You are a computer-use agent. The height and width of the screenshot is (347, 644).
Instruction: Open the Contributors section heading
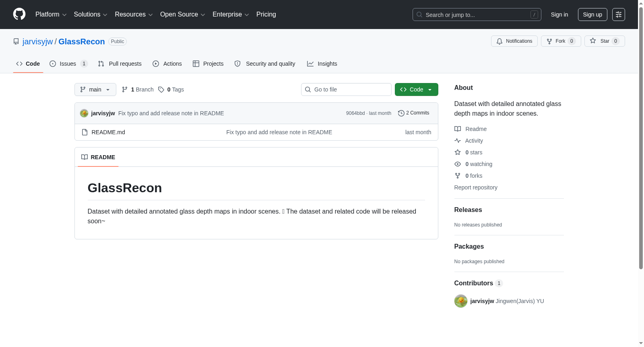[x=479, y=283]
